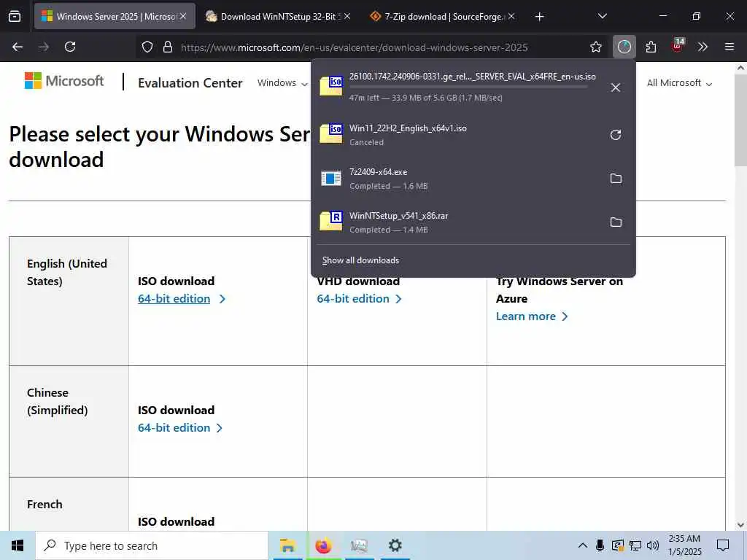Switch to Download WinNTSetup tab

click(x=279, y=16)
